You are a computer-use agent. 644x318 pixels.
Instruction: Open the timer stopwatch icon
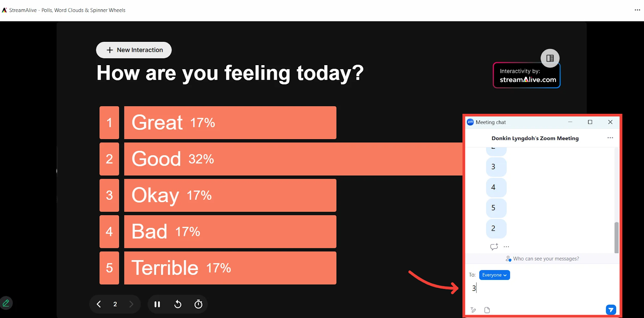[x=198, y=304]
